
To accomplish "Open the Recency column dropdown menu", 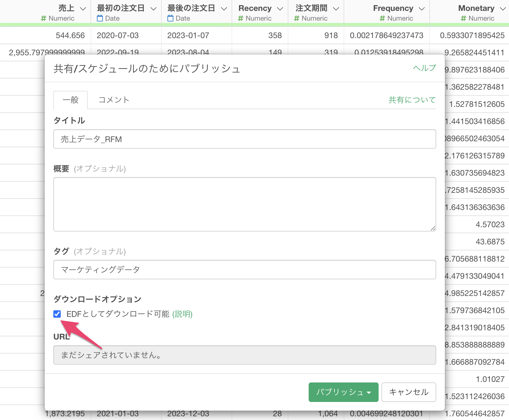I will 280,9.
